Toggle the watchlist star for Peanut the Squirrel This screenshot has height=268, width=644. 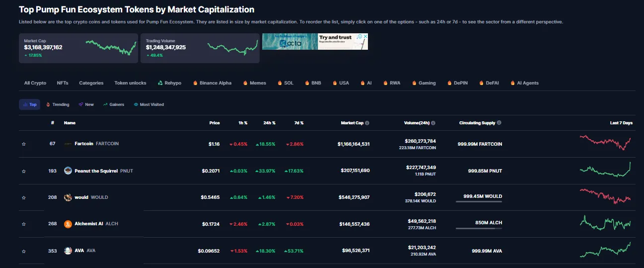tap(23, 171)
